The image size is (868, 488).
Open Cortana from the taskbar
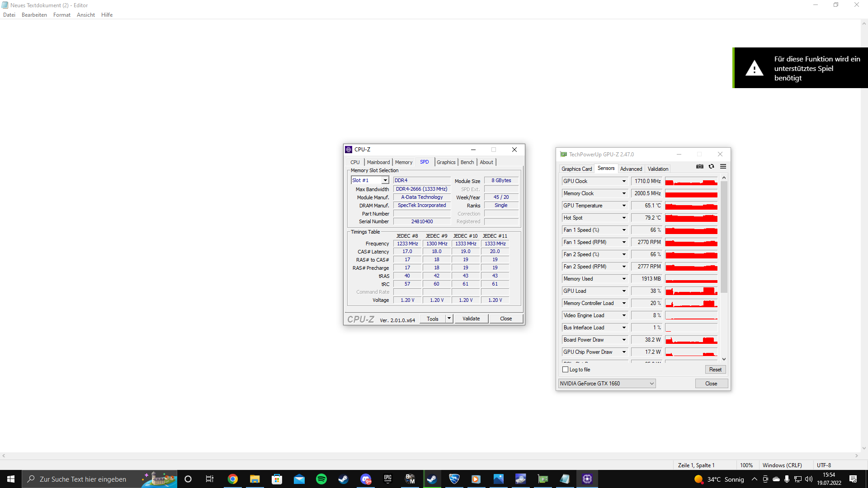click(x=188, y=479)
